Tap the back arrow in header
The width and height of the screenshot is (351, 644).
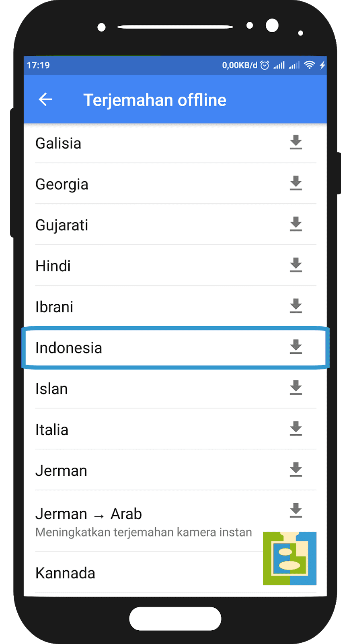tap(45, 99)
